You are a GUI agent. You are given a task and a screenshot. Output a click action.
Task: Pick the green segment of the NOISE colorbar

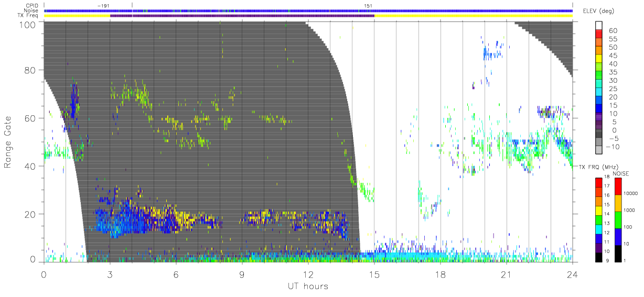point(618,219)
